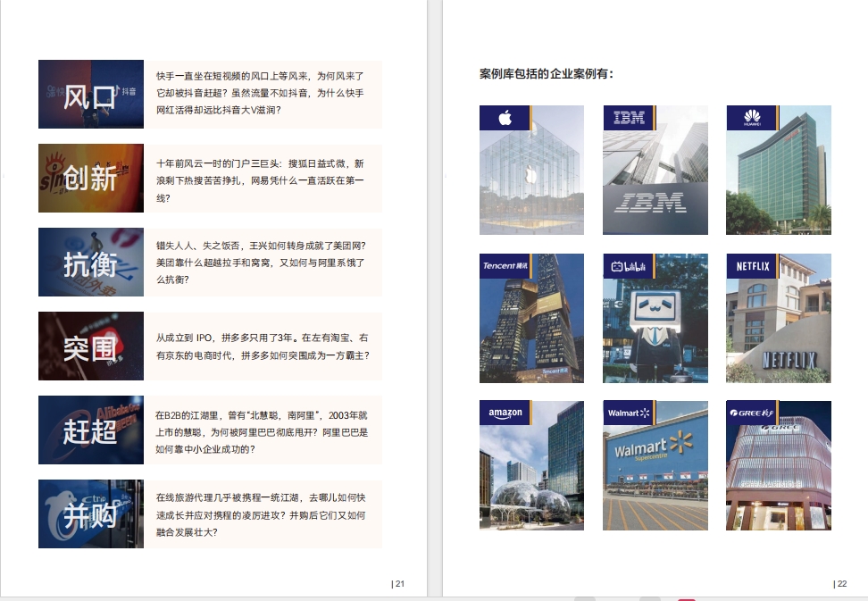This screenshot has width=868, height=601.
Task: Click the text about 王兴 and 美团网
Action: (x=261, y=263)
